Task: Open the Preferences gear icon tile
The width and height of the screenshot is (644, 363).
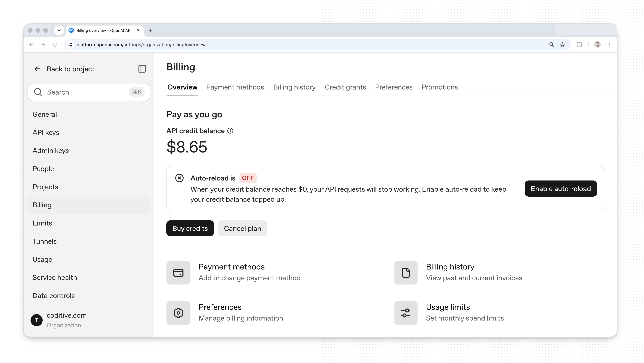Action: 178,313
